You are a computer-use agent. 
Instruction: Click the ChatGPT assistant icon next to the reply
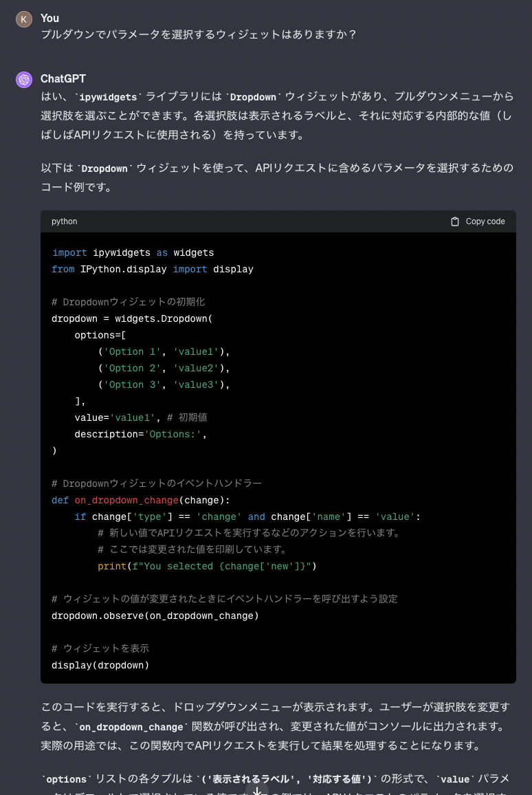(24, 80)
